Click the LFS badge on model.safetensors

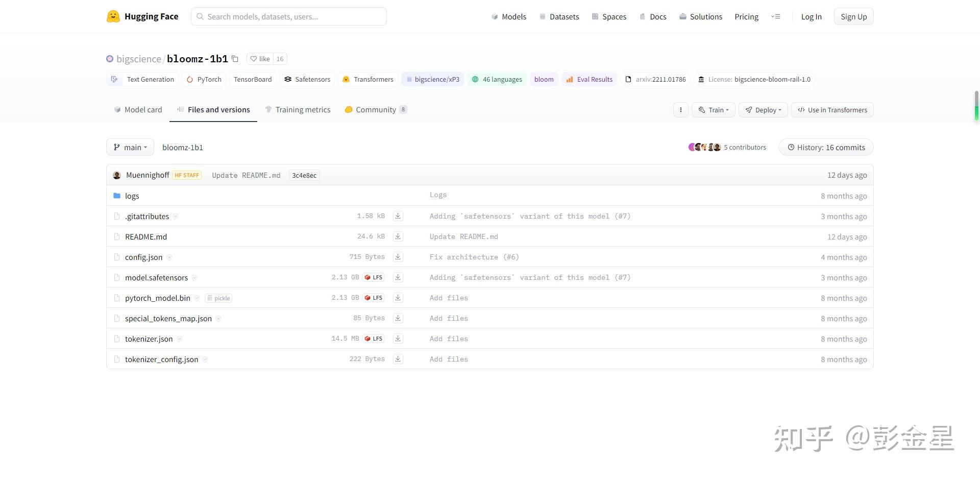coord(373,277)
